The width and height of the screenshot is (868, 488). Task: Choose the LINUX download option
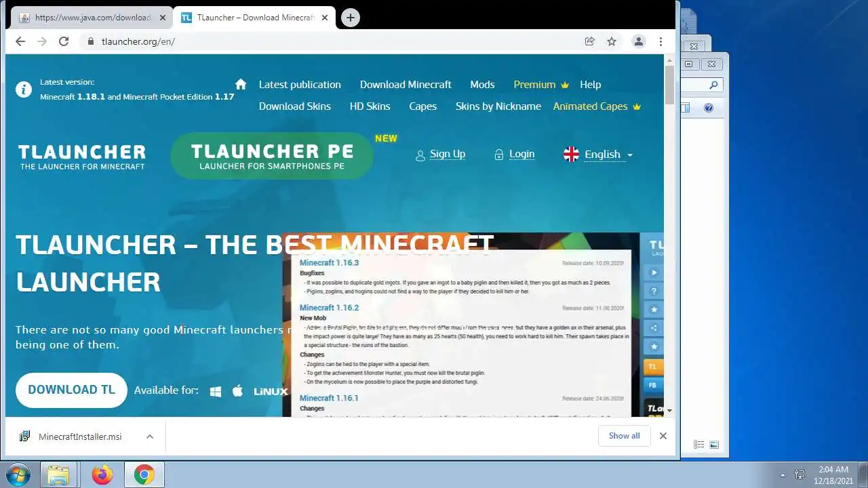pos(271,391)
